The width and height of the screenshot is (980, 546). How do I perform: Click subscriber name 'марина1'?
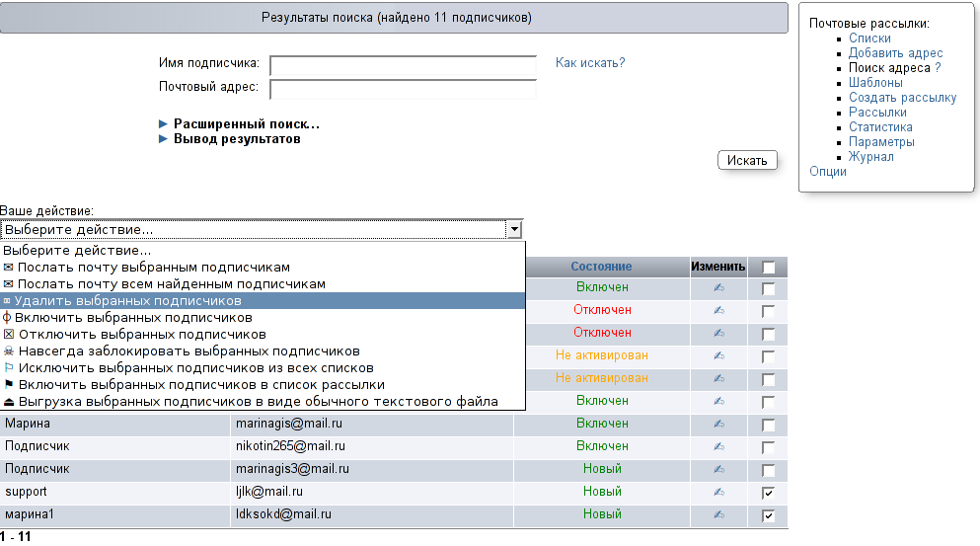click(30, 514)
